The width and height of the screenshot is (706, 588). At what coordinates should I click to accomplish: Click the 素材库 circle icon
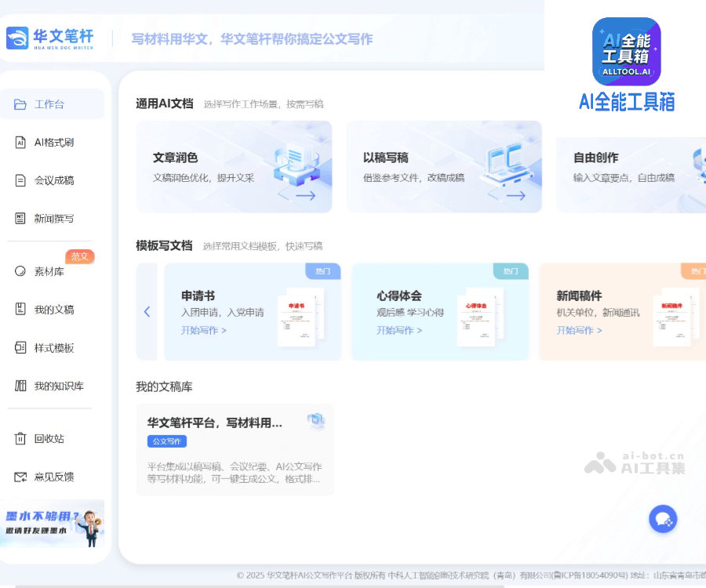(20, 270)
